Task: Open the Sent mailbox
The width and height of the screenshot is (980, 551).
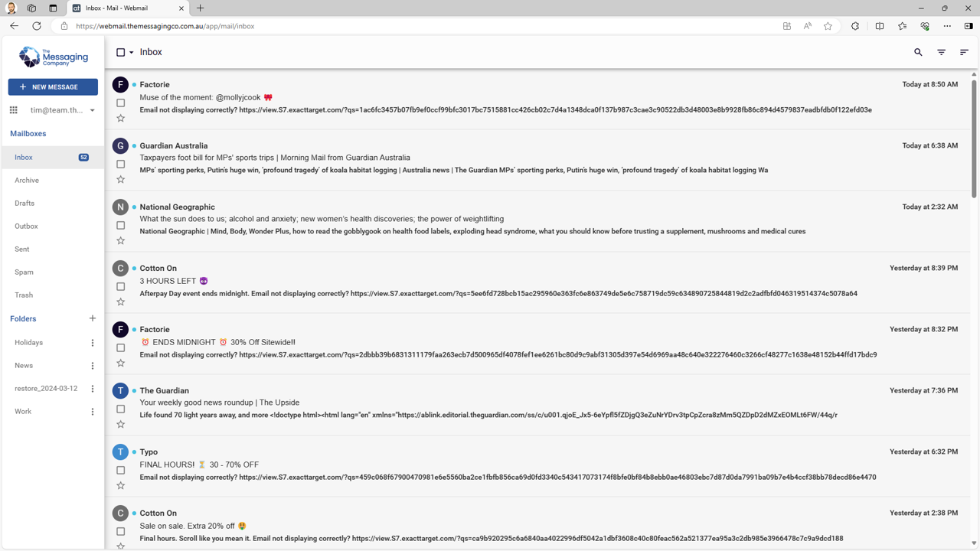Action: coord(53,249)
